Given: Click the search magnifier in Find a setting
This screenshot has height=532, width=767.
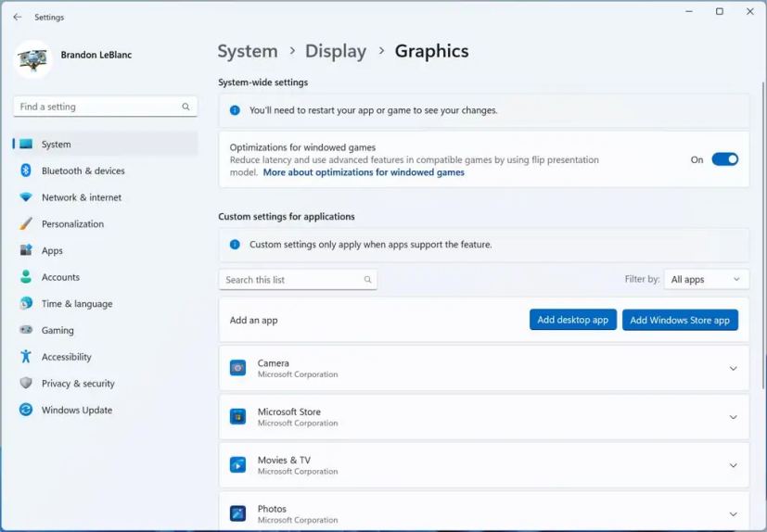Looking at the screenshot, I should 185,107.
